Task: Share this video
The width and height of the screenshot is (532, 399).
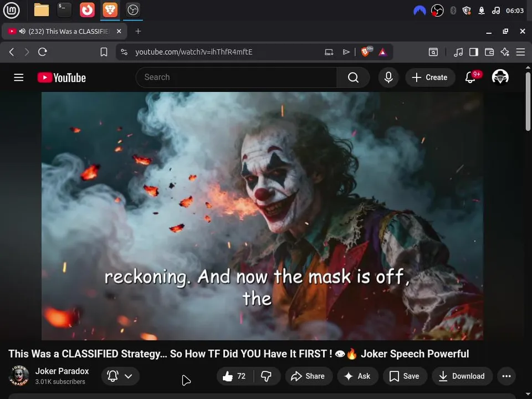Action: [308, 376]
